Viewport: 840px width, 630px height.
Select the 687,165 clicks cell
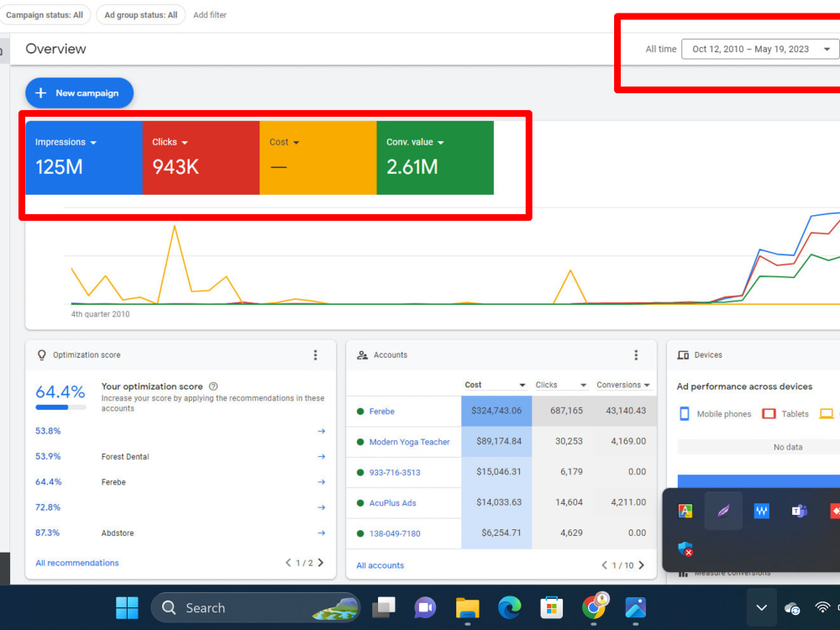(x=563, y=411)
